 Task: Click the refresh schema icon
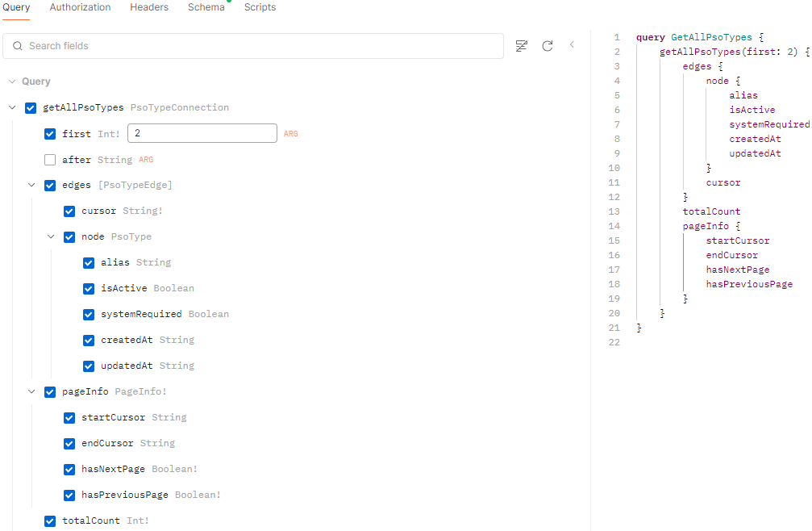click(x=548, y=46)
